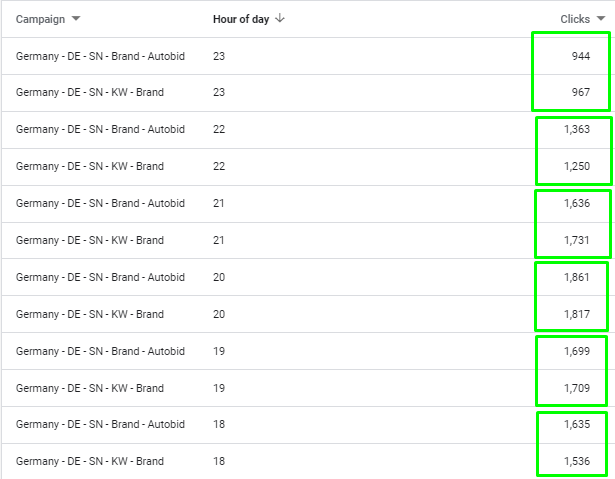The image size is (615, 479).
Task: Open the Clicks column dropdown arrow
Action: 600,19
